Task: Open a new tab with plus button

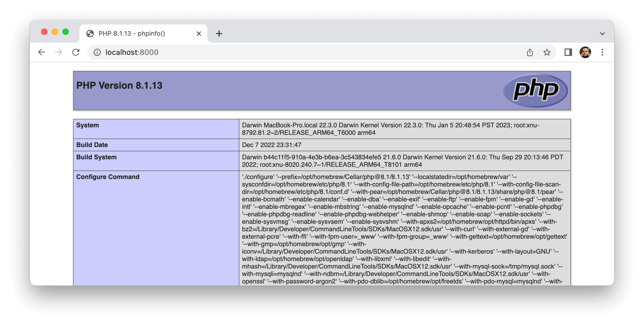Action: coord(219,34)
